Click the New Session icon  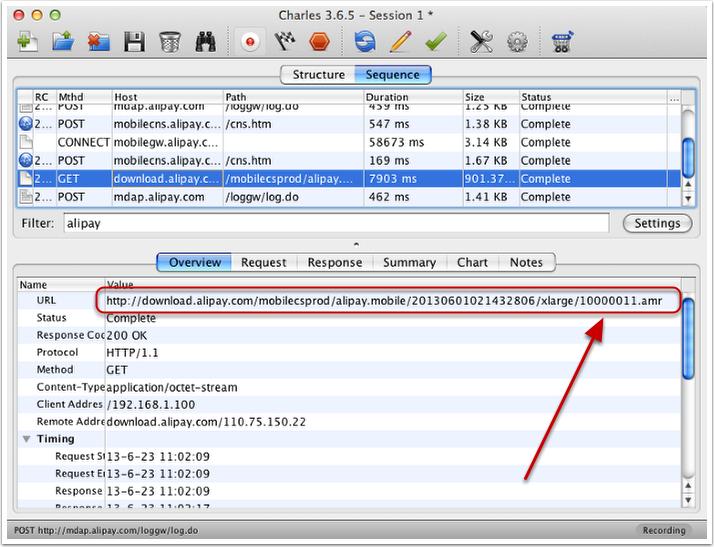point(27,41)
